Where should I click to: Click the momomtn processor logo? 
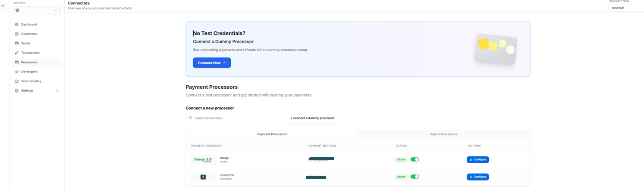[x=203, y=177]
